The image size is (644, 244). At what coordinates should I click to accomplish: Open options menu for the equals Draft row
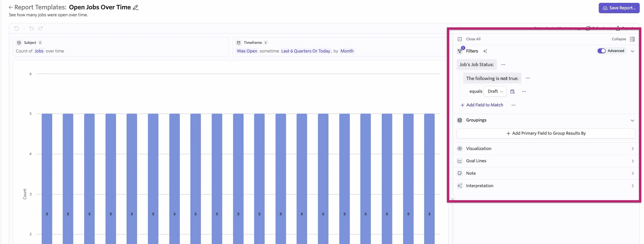coord(524,91)
